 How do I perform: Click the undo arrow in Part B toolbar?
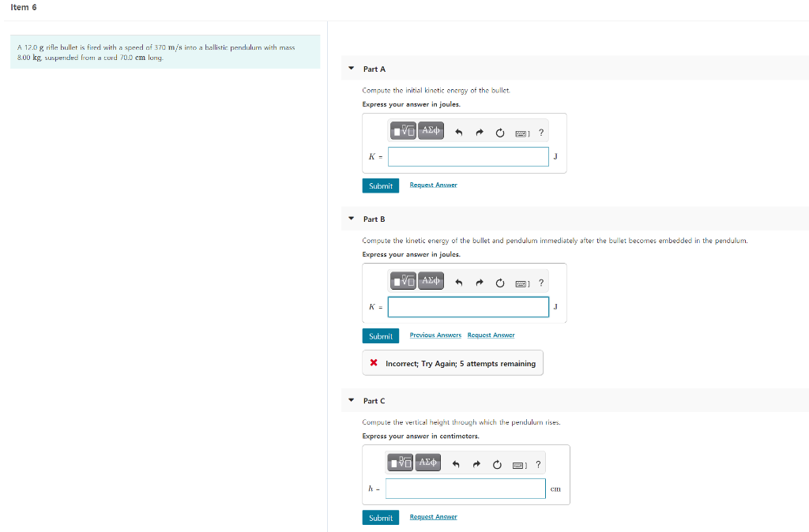click(x=459, y=283)
